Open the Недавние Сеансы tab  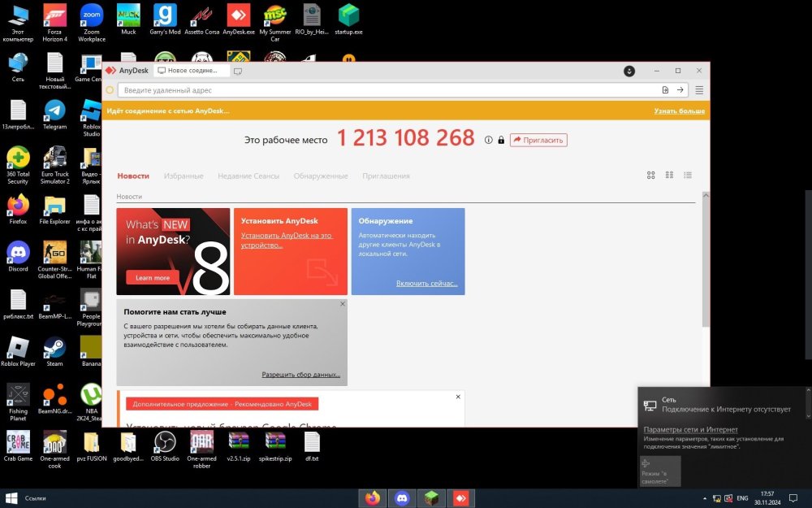248,176
